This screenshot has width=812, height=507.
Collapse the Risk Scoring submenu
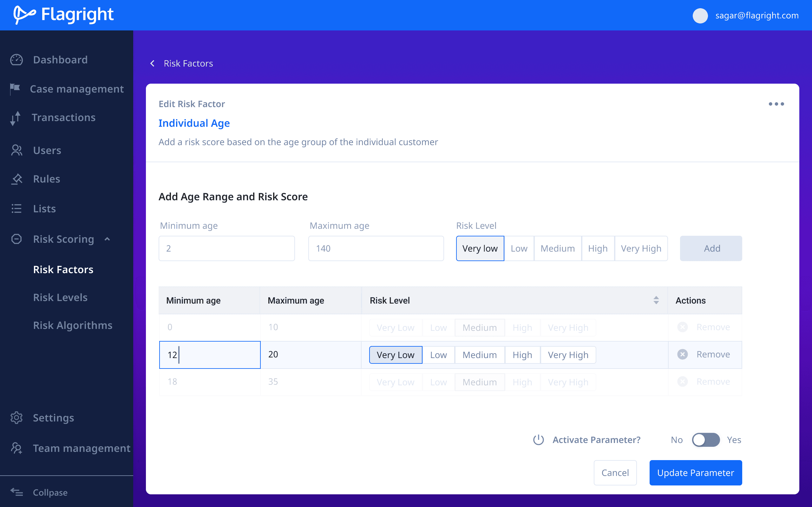click(108, 239)
